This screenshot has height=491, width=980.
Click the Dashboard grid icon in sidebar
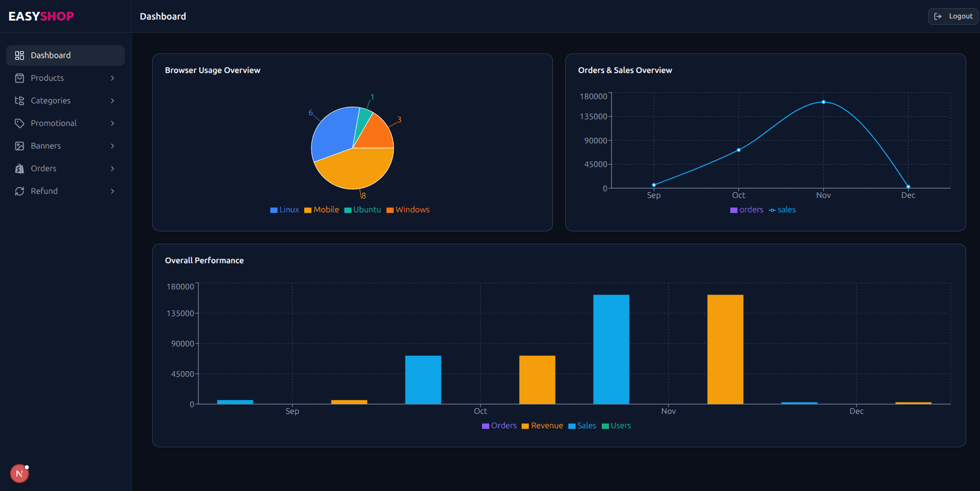[x=20, y=56]
